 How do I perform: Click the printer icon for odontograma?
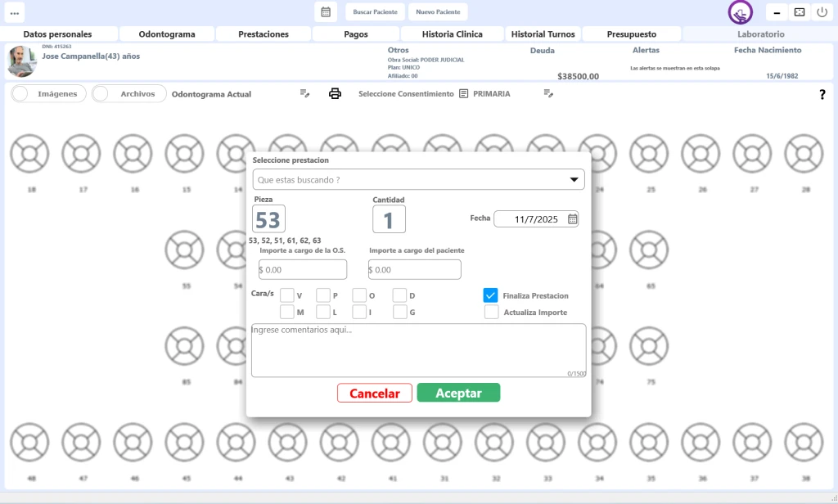click(335, 93)
